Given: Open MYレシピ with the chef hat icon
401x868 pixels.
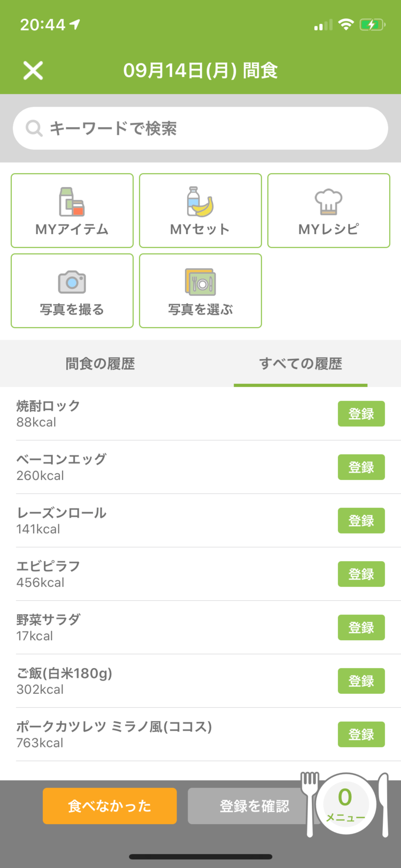Looking at the screenshot, I should point(329,211).
